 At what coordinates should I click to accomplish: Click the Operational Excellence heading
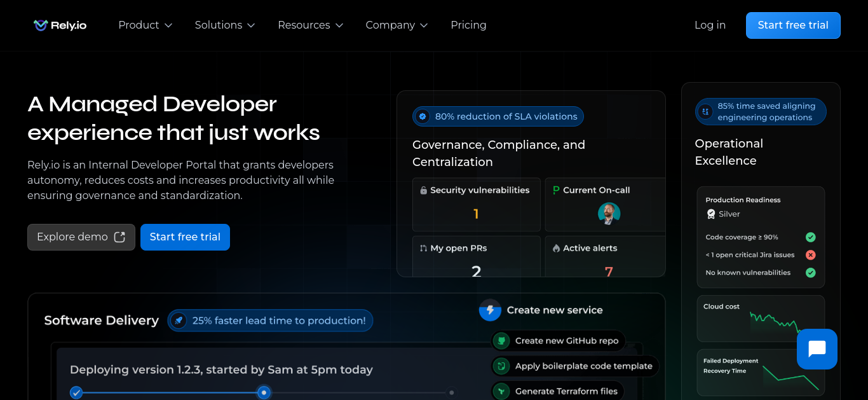(x=729, y=152)
